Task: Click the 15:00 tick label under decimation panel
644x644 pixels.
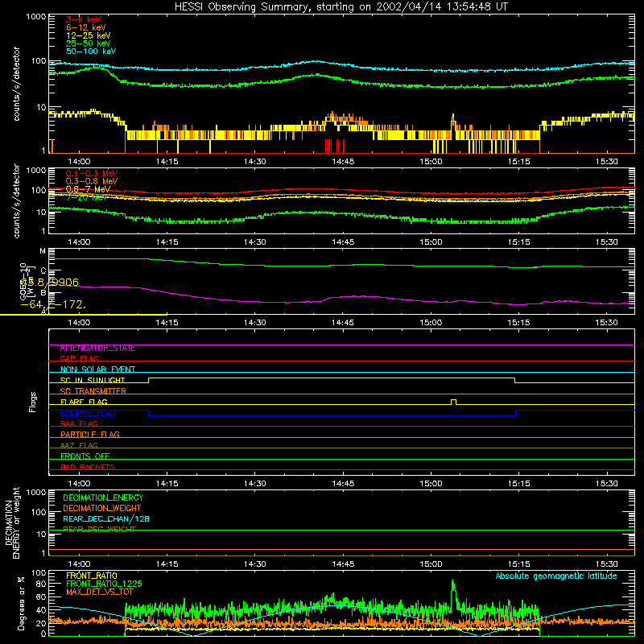Action: click(431, 564)
